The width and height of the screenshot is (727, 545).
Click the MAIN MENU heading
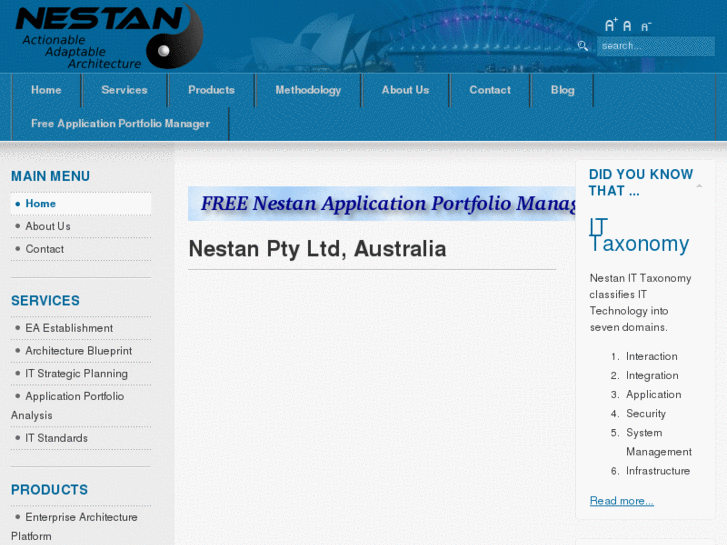point(51,176)
